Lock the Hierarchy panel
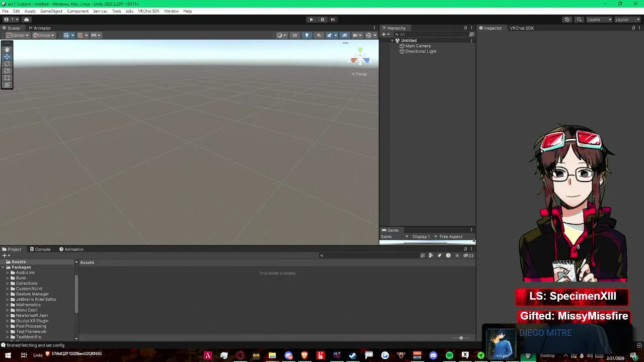The image size is (644, 362). pyautogui.click(x=465, y=28)
